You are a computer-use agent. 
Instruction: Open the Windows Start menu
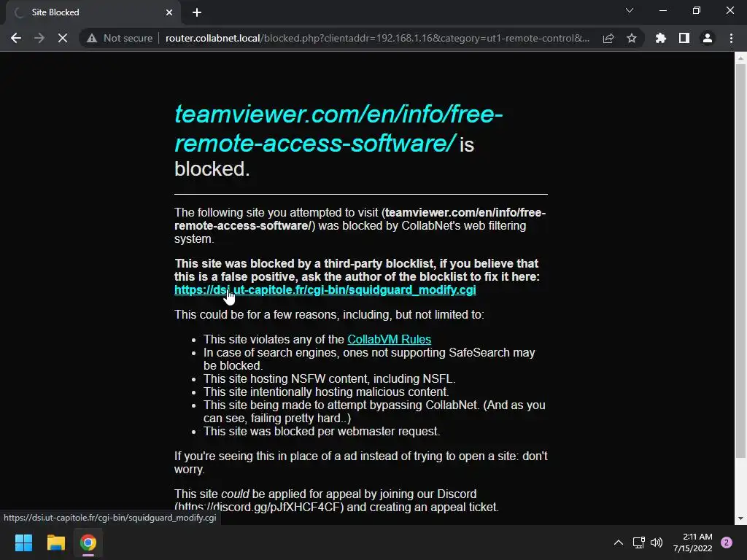click(x=23, y=542)
